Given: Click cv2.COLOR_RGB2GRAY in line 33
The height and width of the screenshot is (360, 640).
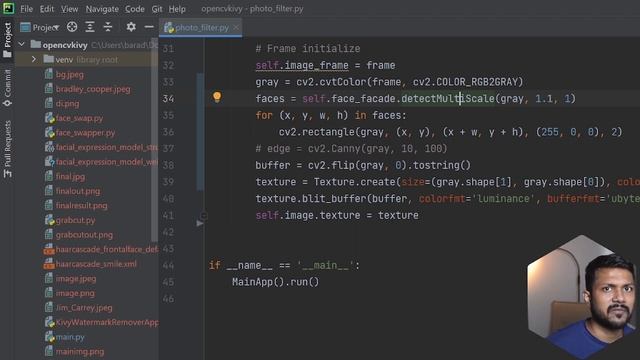Looking at the screenshot, I should (465, 82).
